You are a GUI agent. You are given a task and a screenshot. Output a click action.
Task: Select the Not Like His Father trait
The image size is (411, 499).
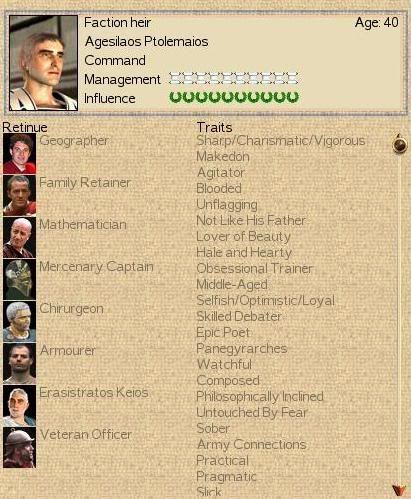[x=251, y=220]
